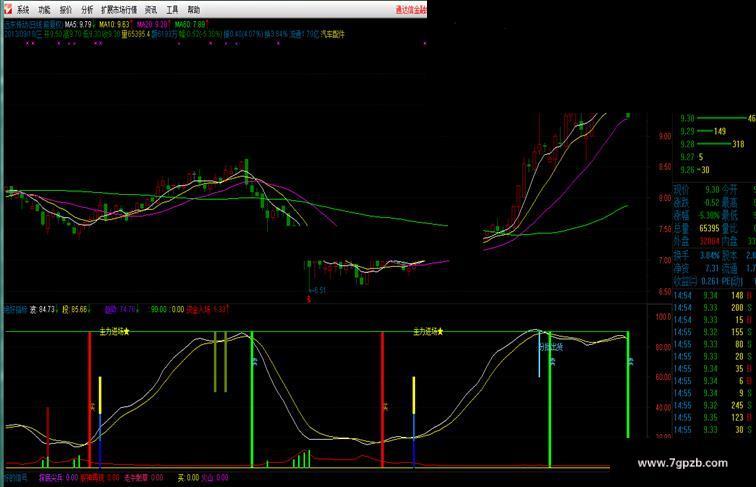Click the 收益 0.261 quote field

click(697, 281)
